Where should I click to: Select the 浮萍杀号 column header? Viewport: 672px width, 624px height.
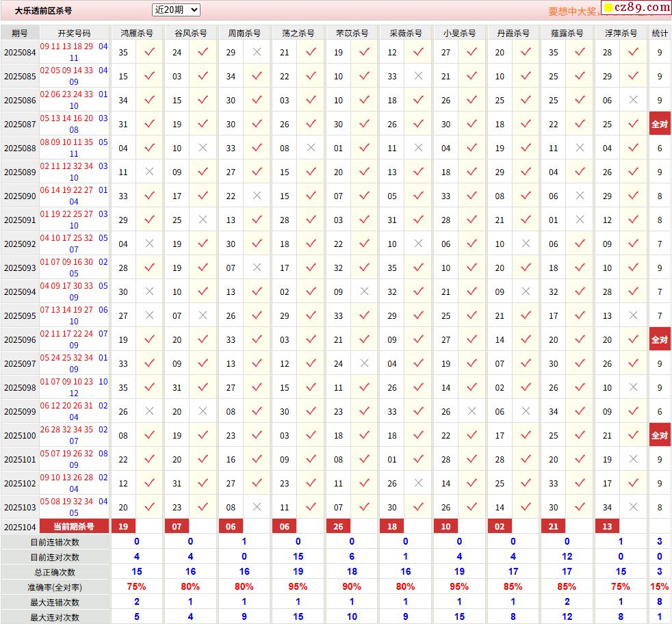621,33
